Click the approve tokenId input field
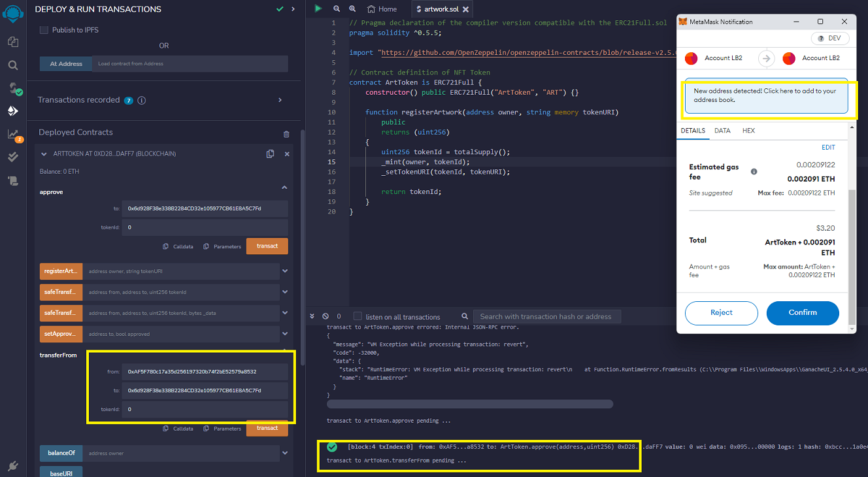Screen dimensions: 868x477 coord(205,227)
